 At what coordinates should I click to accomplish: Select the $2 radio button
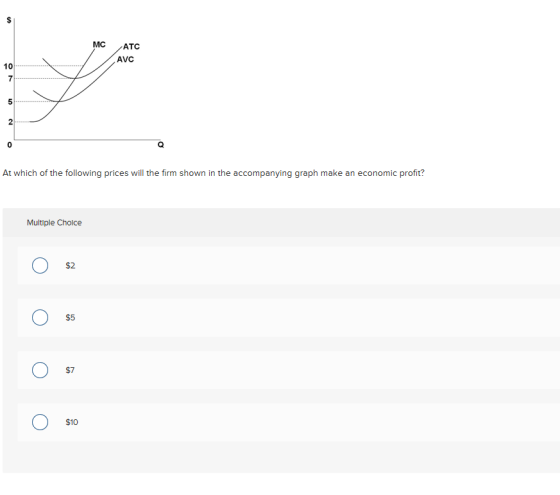[40, 265]
